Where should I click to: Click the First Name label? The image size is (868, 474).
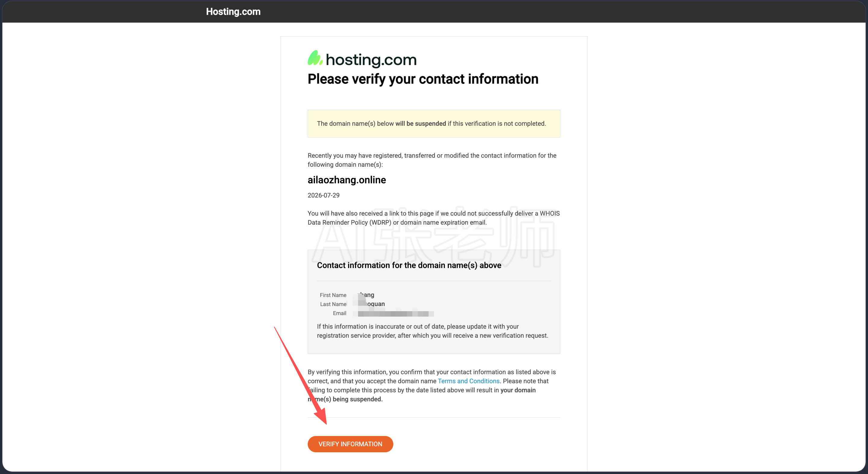click(x=333, y=295)
